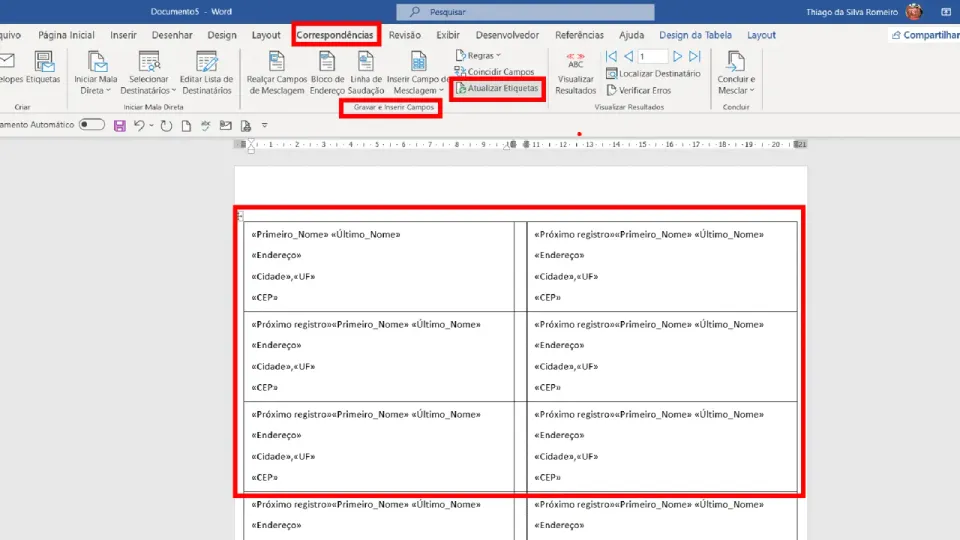Toggle Visualizar Resultados preview

(x=576, y=73)
